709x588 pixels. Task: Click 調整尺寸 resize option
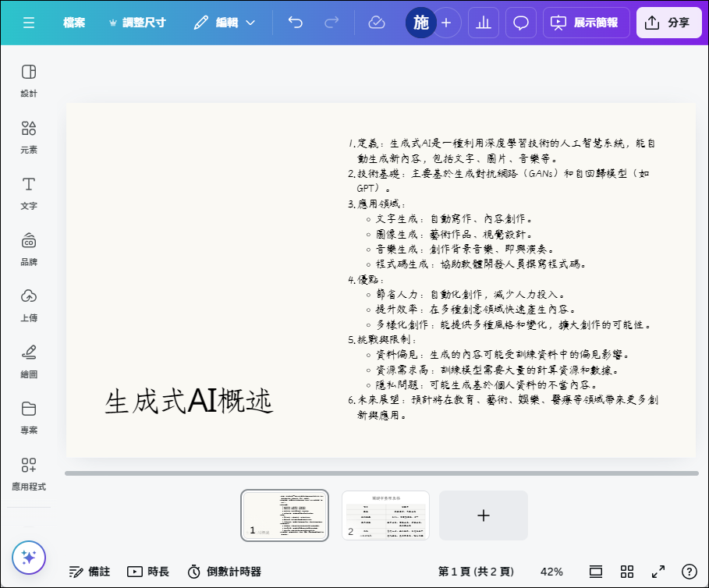pos(137,23)
